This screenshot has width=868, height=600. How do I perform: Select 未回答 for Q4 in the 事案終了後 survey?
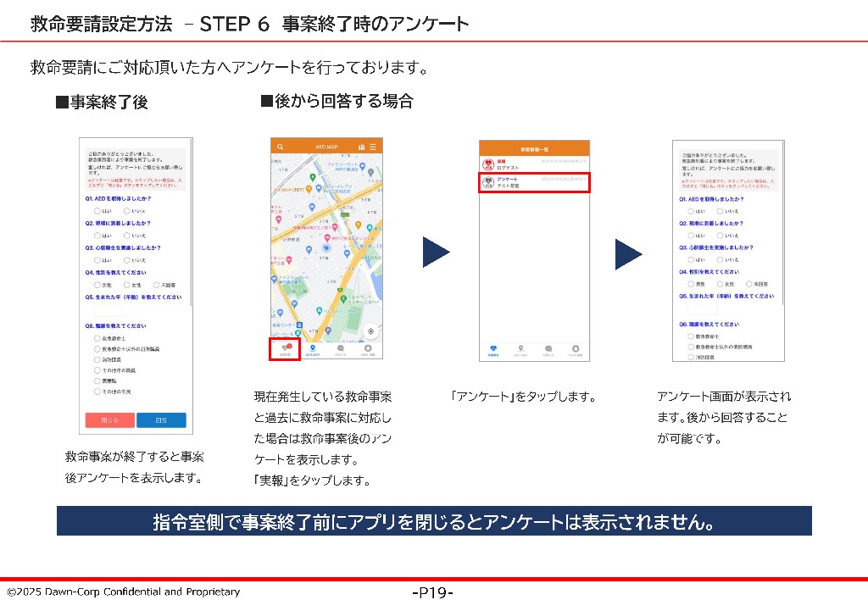[156, 285]
